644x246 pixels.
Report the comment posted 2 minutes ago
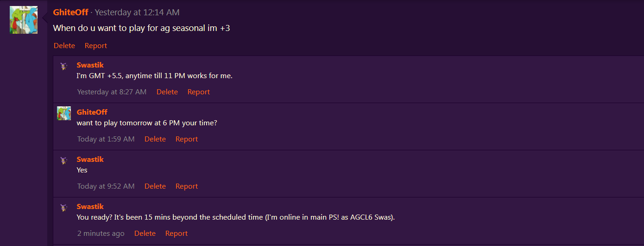(x=177, y=234)
